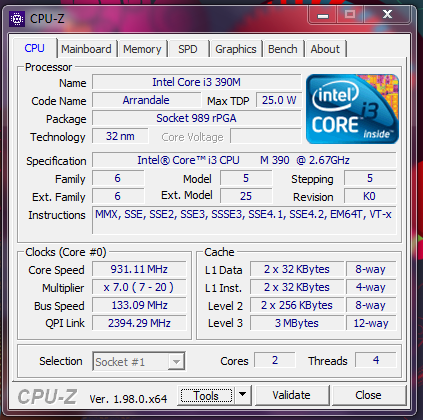
Task: Click the Close button at bottom
Action: [x=368, y=395]
